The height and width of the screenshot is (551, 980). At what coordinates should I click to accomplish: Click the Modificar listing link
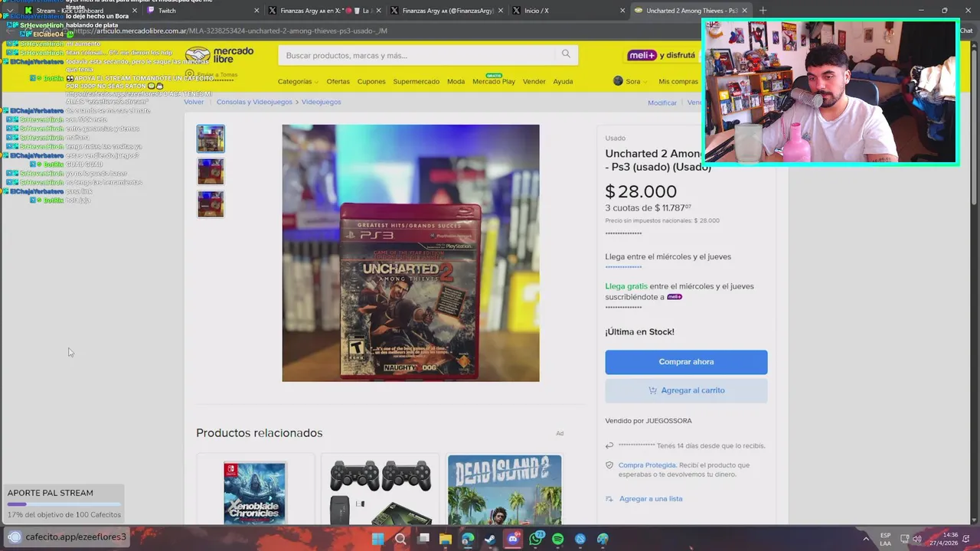coord(661,103)
